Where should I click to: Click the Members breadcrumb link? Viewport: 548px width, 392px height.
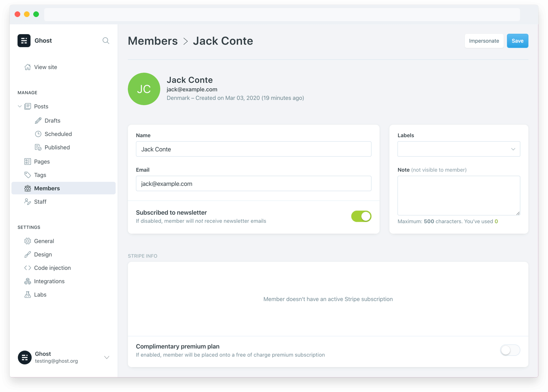click(x=153, y=41)
